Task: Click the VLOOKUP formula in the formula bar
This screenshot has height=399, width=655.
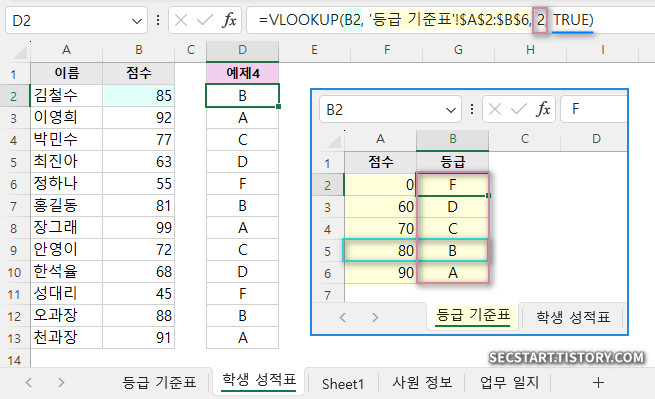Action: point(426,20)
